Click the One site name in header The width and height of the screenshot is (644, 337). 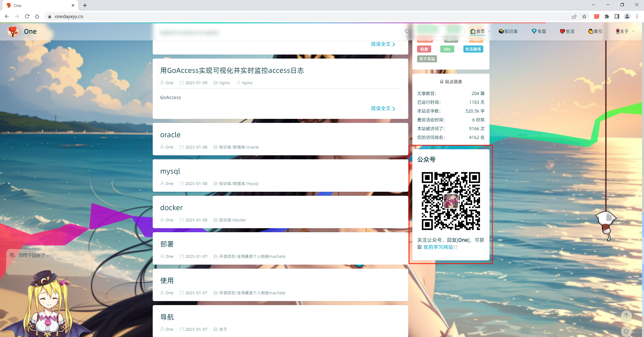click(30, 31)
